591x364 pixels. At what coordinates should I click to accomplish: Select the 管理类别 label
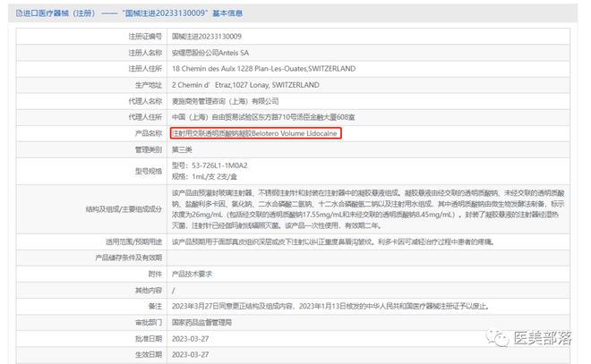point(149,150)
